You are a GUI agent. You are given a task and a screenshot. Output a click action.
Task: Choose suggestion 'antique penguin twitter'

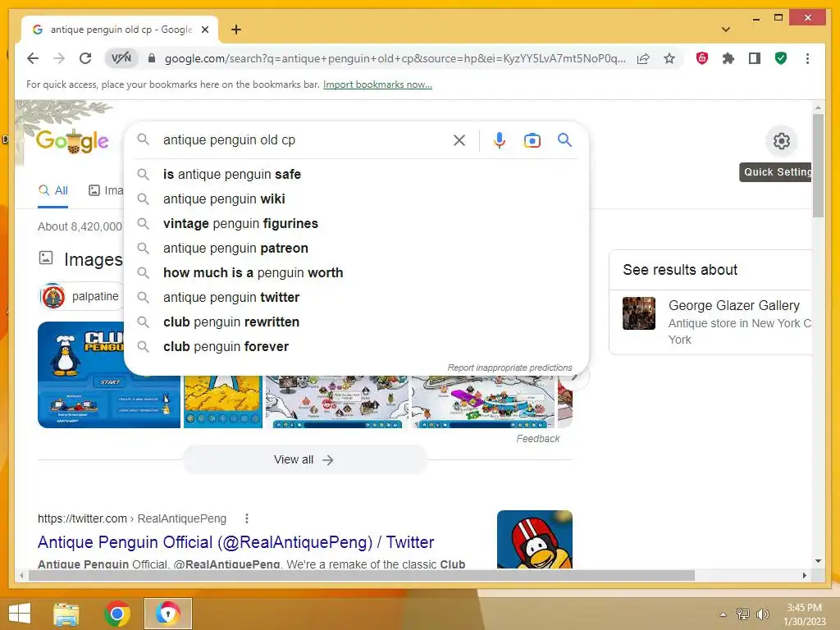356,297
